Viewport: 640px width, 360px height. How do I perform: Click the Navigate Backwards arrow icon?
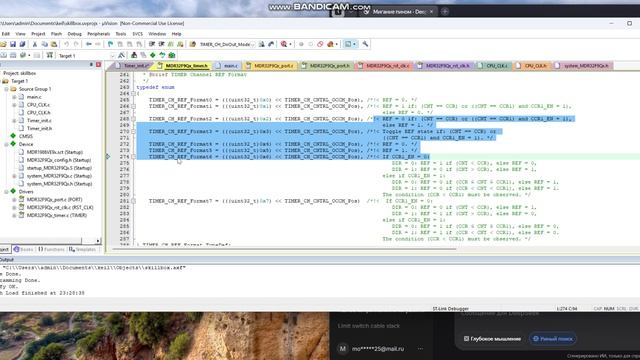tap(89, 44)
